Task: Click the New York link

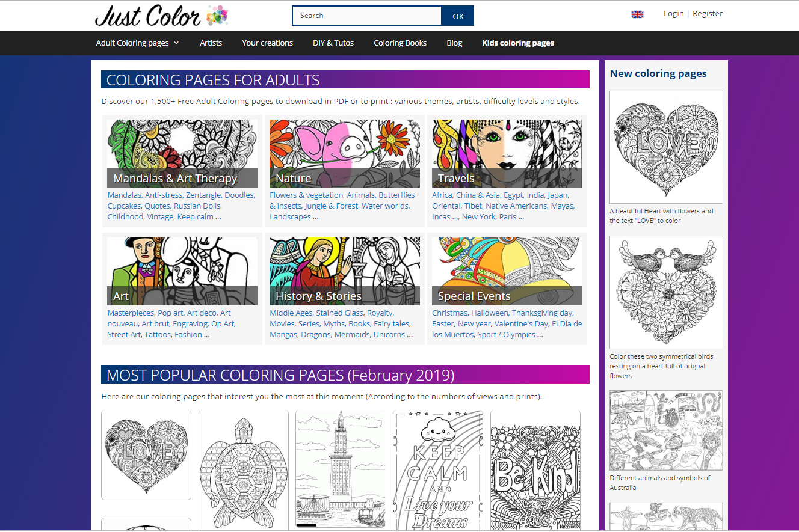Action: (478, 216)
